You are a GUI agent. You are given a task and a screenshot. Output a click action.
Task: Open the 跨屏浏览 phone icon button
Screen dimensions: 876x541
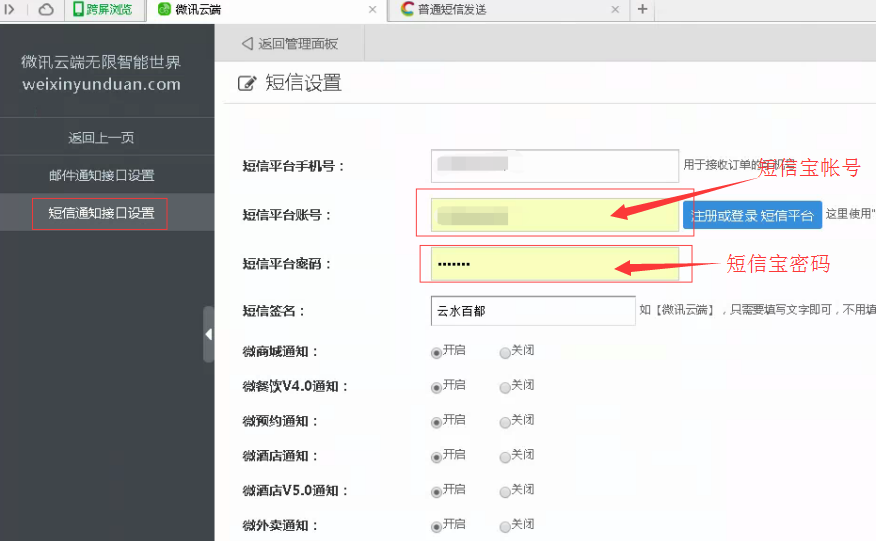[78, 10]
